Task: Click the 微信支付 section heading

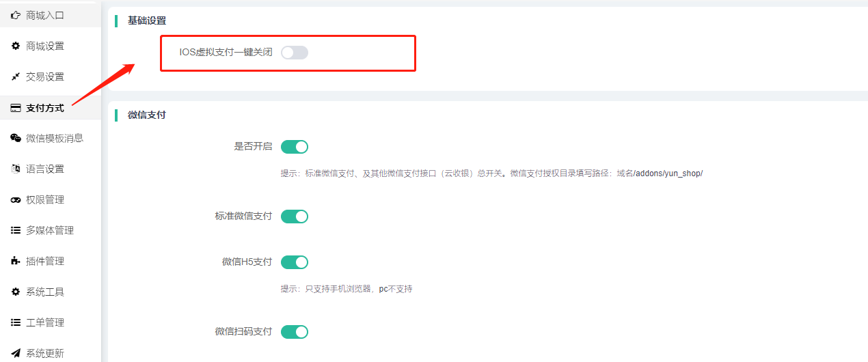Action: 147,115
